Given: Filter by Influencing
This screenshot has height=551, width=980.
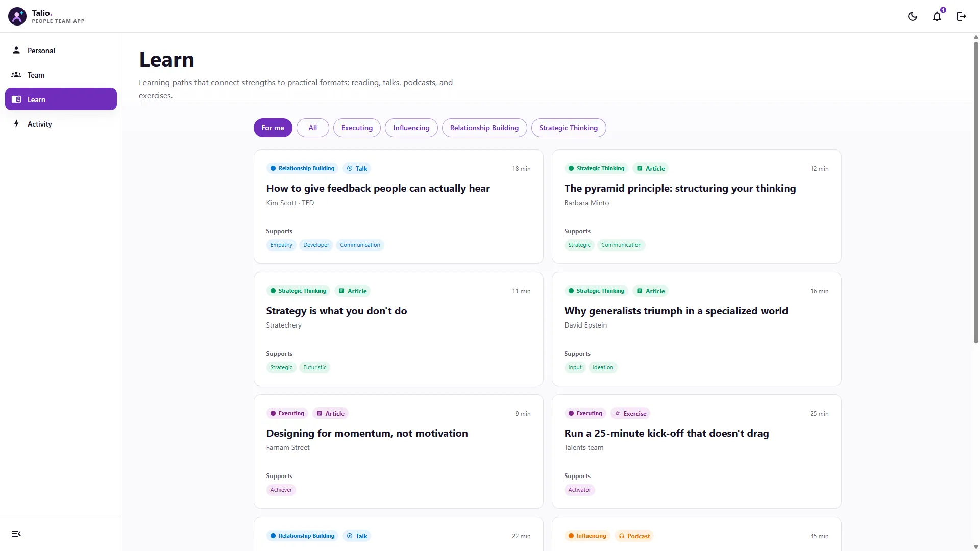Looking at the screenshot, I should tap(411, 128).
